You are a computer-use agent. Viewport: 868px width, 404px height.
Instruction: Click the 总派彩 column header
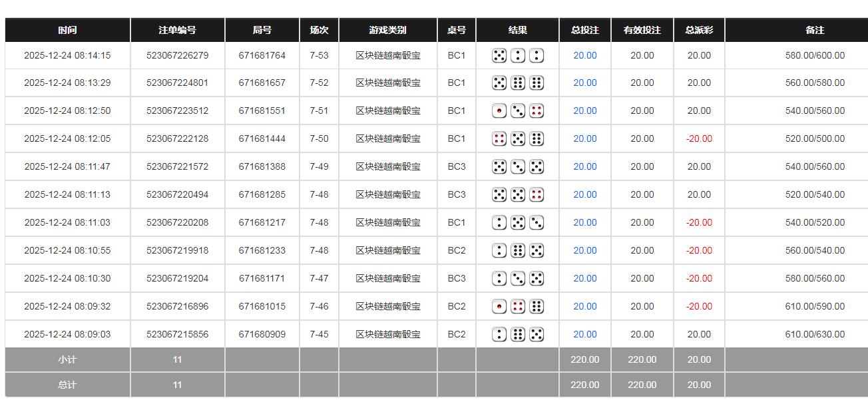click(698, 29)
